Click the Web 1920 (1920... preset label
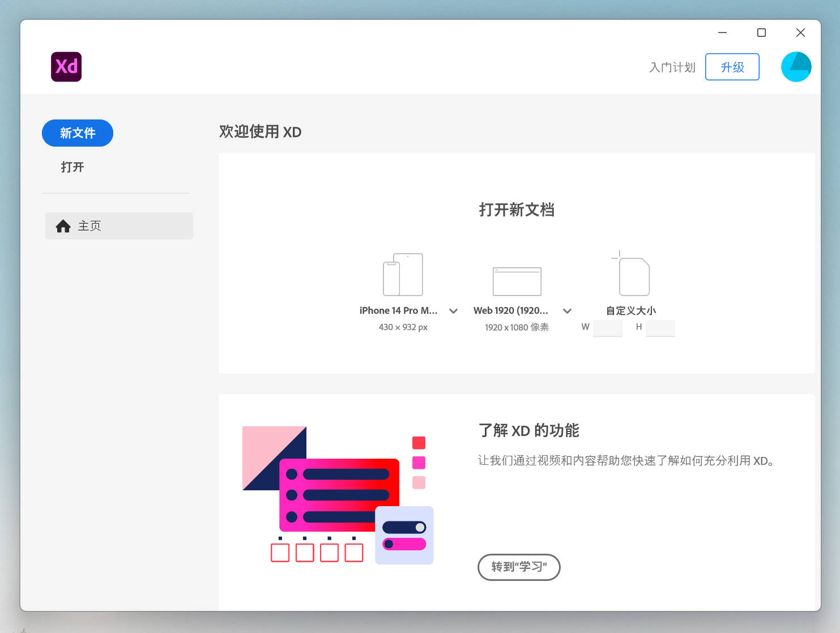840x633 pixels. coord(511,310)
